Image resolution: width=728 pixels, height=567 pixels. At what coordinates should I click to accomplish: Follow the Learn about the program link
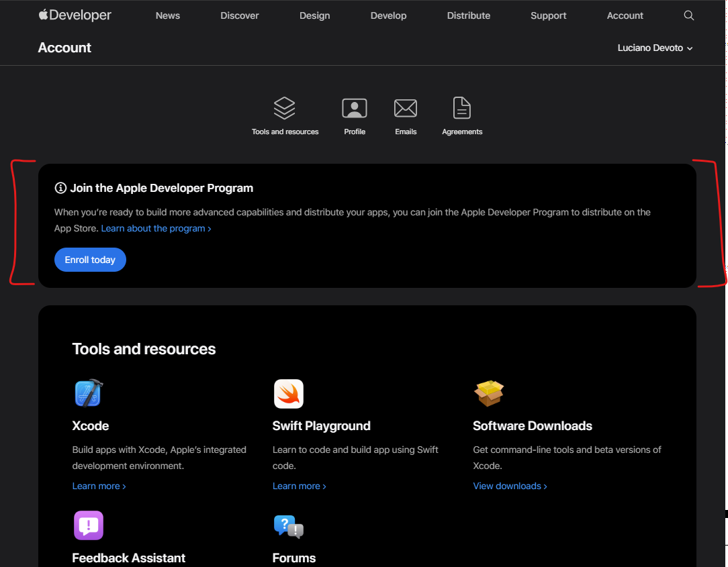tap(156, 229)
